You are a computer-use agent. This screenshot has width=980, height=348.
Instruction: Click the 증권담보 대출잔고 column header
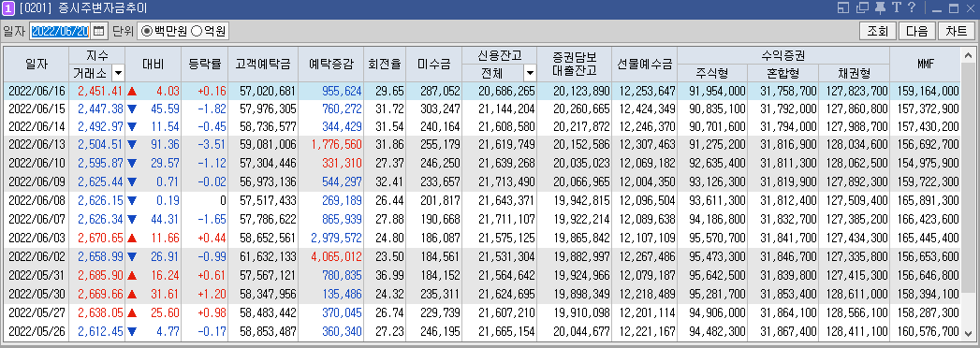(x=575, y=65)
